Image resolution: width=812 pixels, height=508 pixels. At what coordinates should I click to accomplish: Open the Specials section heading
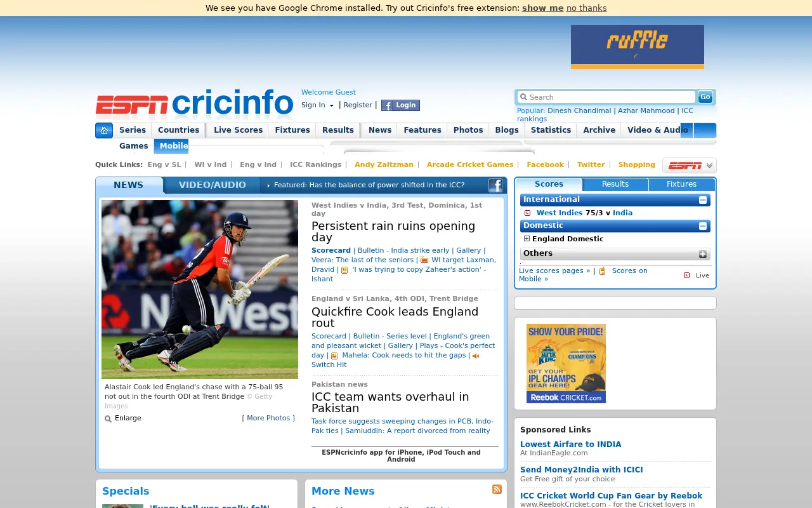126,491
